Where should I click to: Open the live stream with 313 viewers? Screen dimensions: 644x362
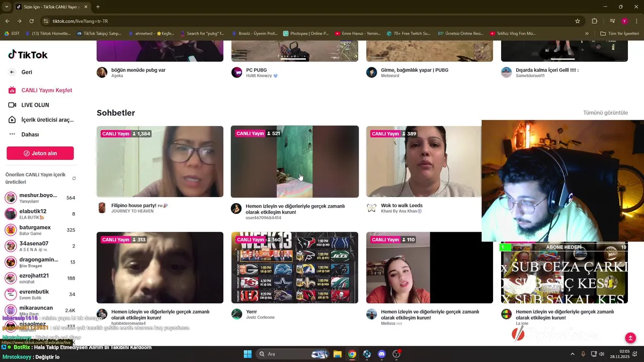160,267
